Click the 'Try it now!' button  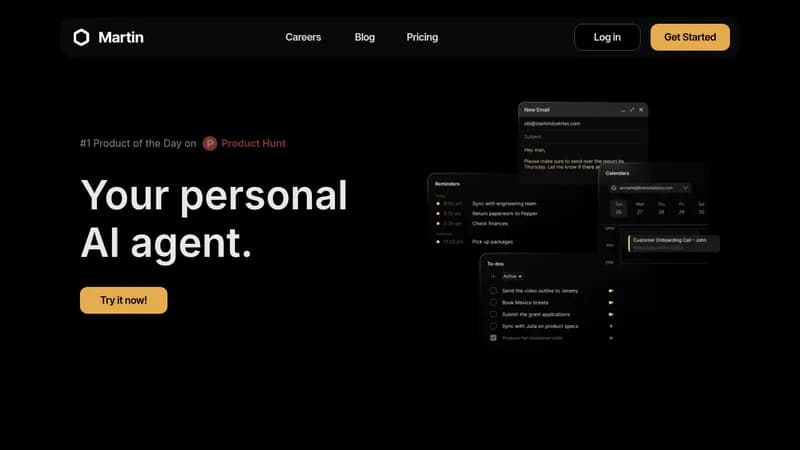coord(123,300)
